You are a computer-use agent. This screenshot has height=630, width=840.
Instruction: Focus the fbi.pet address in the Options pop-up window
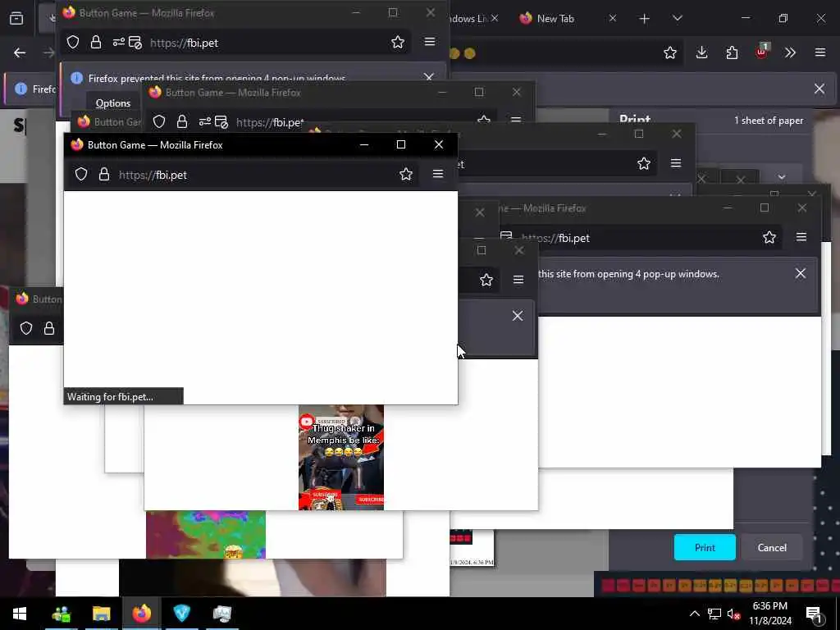184,43
